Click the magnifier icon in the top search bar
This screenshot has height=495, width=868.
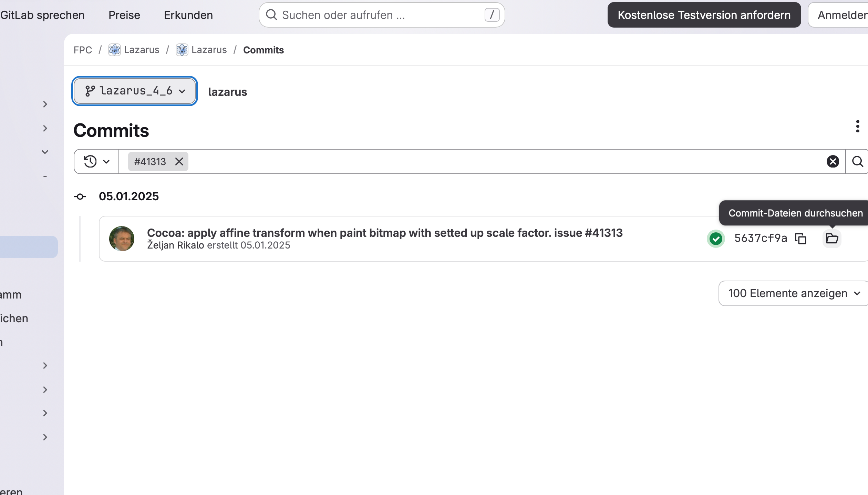[x=271, y=15]
